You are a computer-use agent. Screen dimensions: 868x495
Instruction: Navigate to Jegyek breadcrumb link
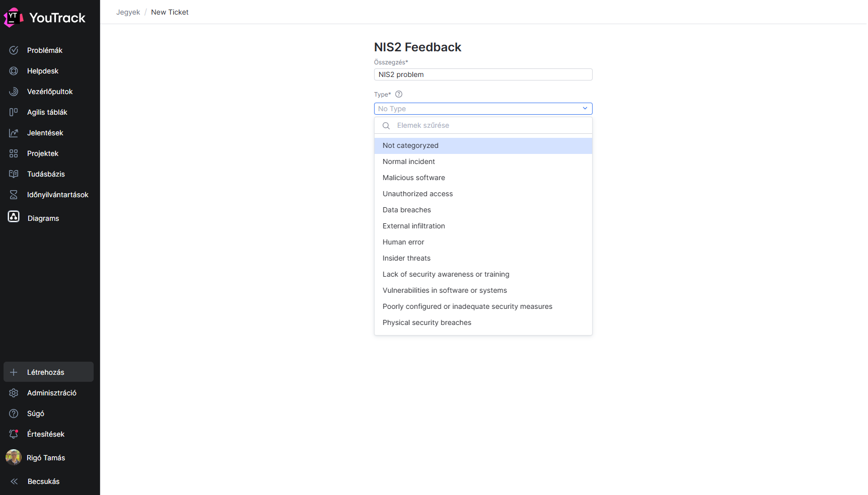(128, 12)
